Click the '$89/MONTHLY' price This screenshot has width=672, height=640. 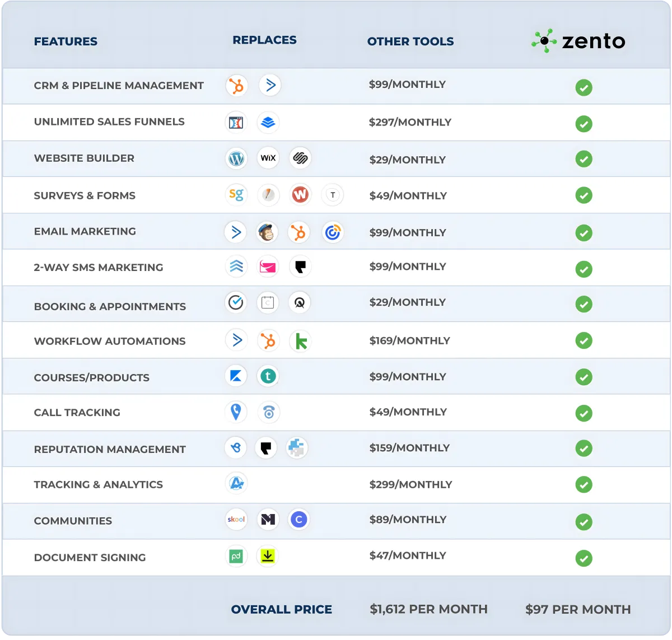(408, 519)
